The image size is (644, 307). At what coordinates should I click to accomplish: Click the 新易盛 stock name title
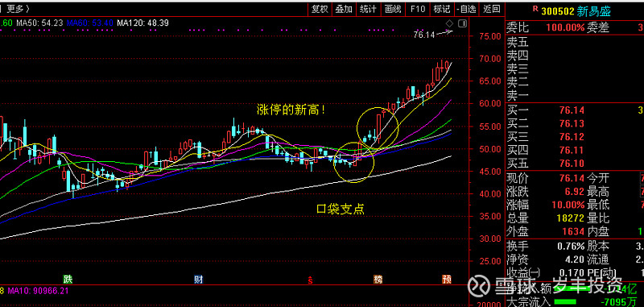(594, 10)
